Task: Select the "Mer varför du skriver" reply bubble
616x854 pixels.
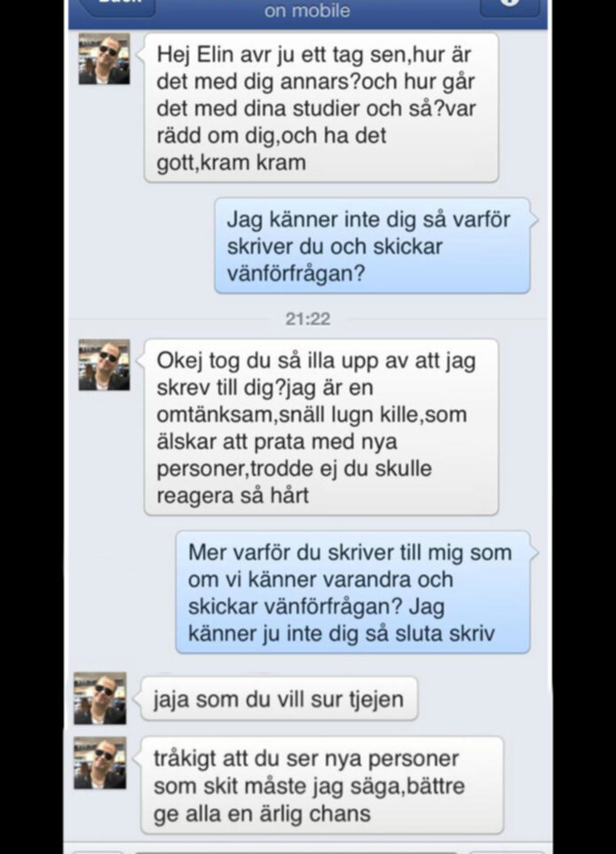Action: [353, 593]
